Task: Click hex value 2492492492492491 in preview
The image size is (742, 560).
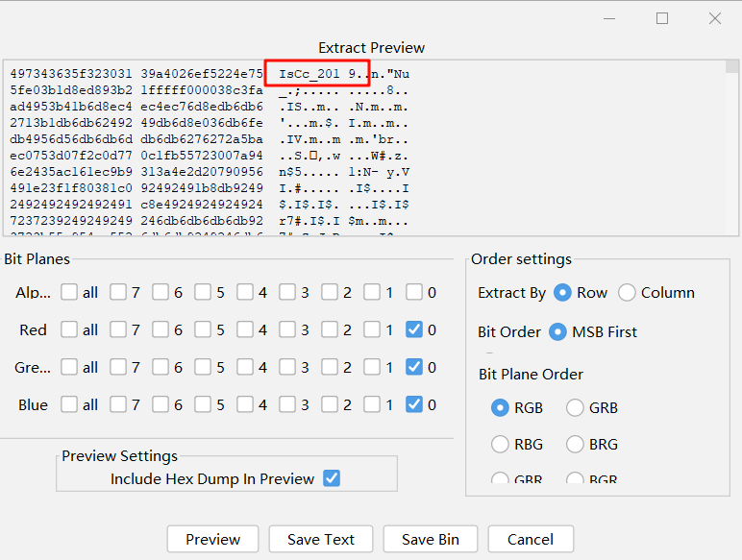Action: pos(71,205)
